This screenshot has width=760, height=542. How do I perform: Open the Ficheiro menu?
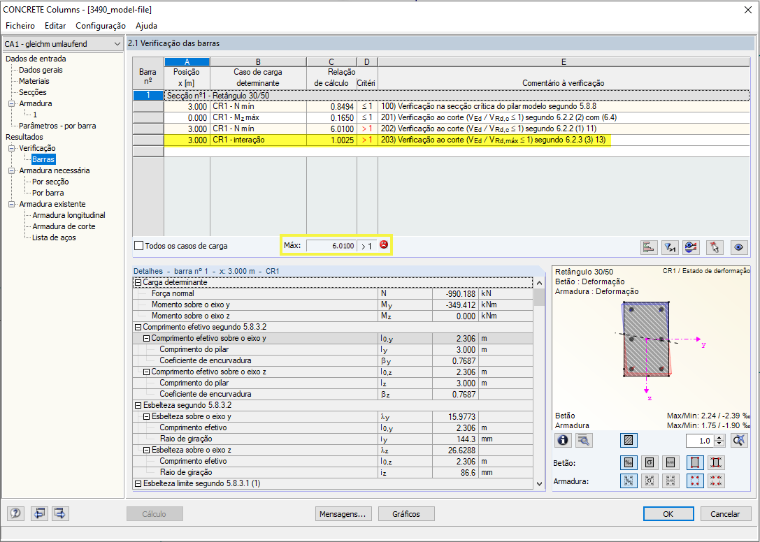coord(20,26)
